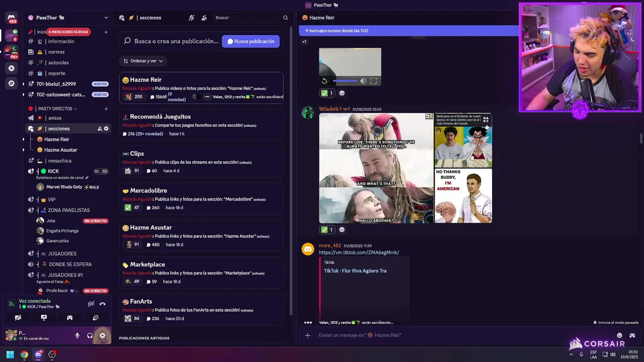This screenshot has height=362, width=644.
Task: Open the Marketplace forum post
Action: [201, 273]
